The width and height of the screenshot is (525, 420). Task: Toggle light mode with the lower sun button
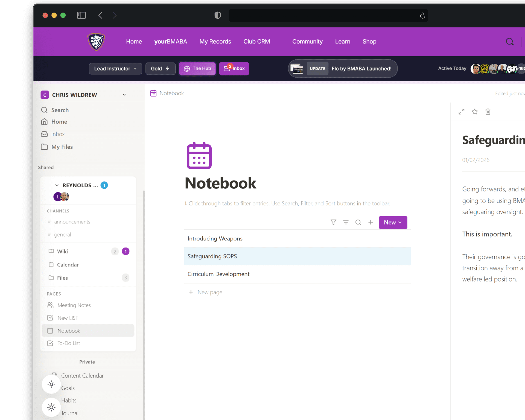pos(51,407)
